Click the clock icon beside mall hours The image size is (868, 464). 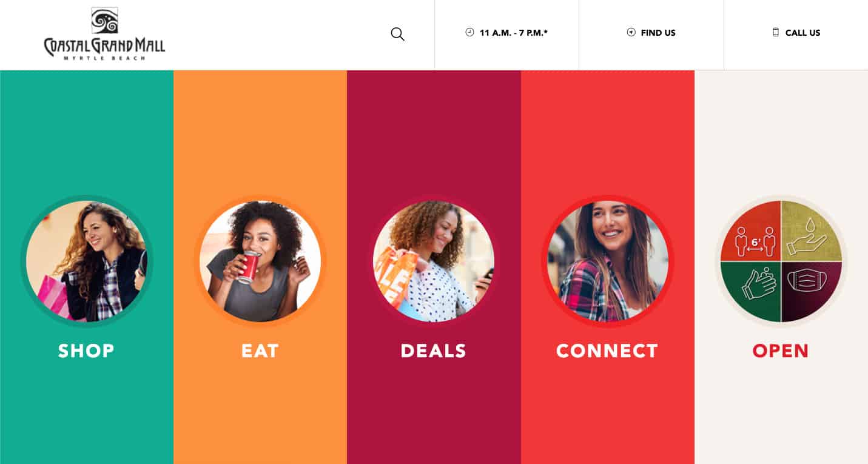coord(469,33)
